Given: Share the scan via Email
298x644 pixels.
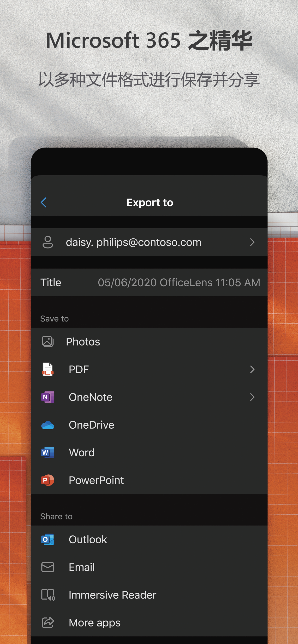Looking at the screenshot, I should 149,567.
